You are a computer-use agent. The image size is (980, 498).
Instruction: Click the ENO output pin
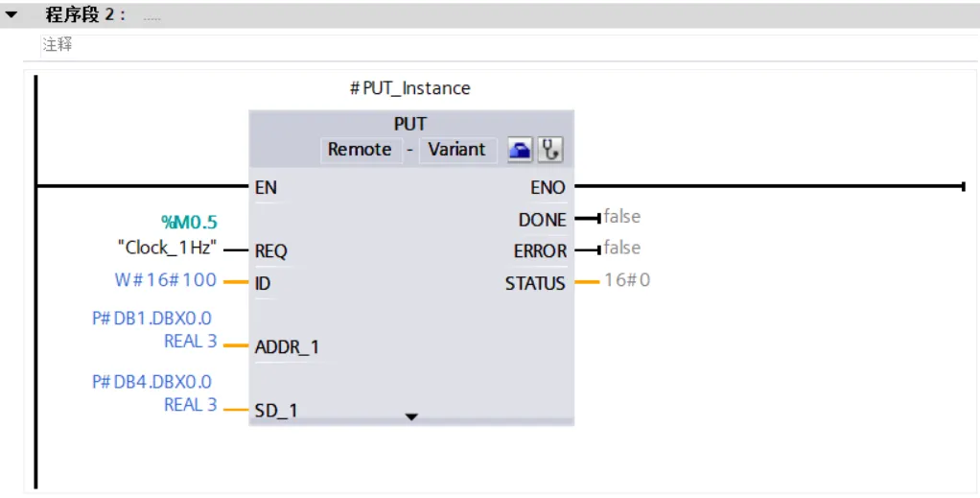[548, 188]
